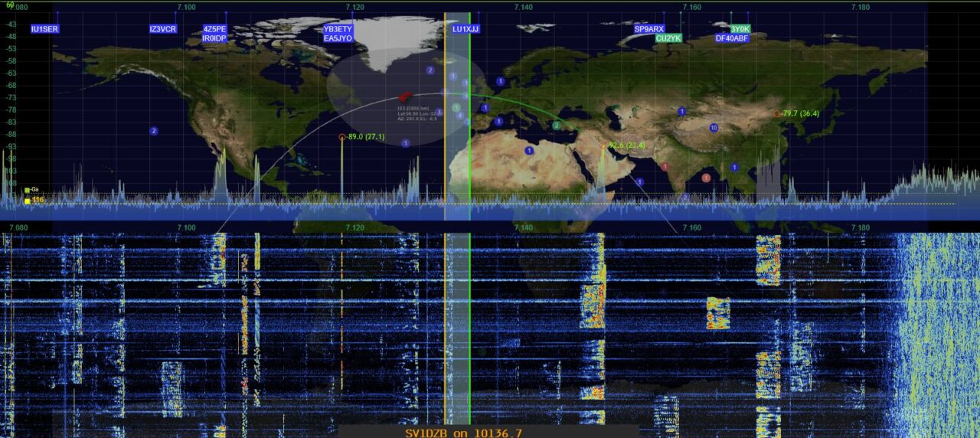Tune to the IU1SER callsign label
980x438 pixels.
click(44, 29)
